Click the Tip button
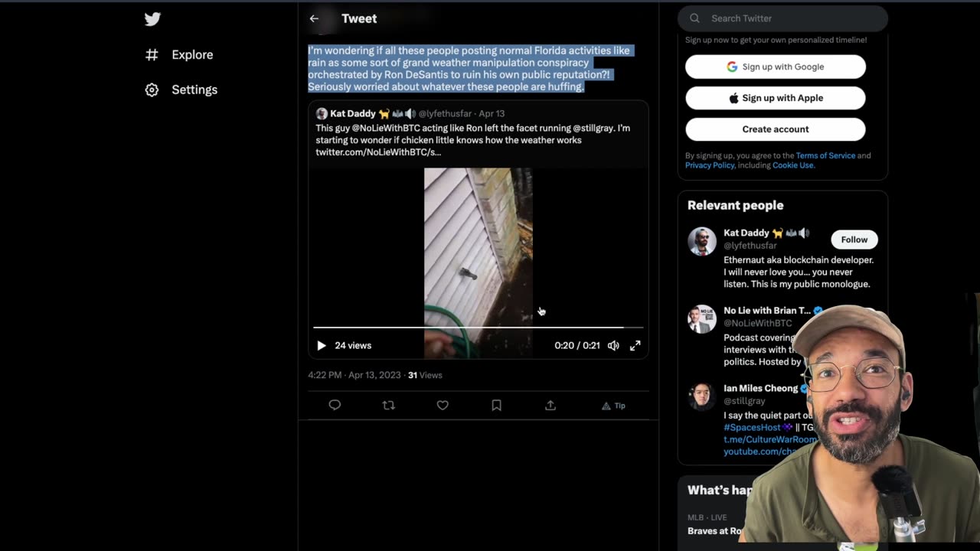Screen dimensions: 980x551 pos(614,406)
